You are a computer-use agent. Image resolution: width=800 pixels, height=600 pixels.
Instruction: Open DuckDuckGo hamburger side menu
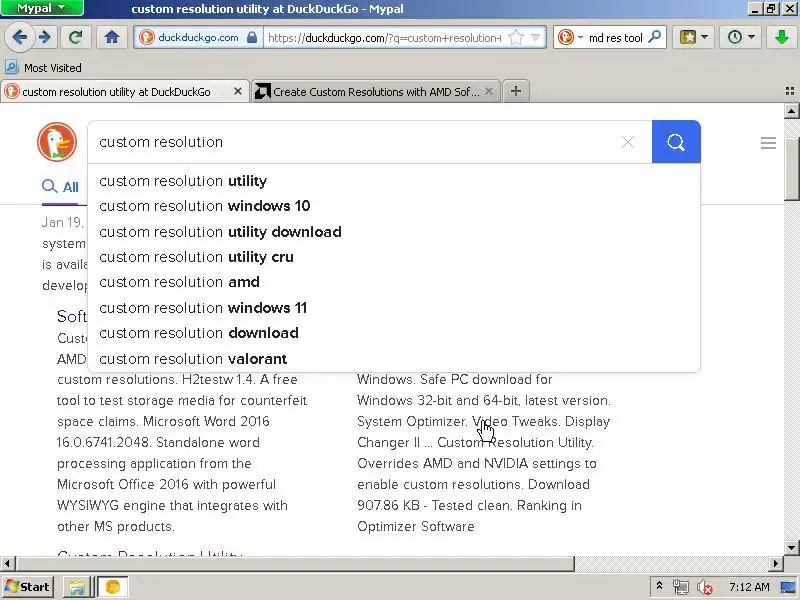click(x=768, y=143)
